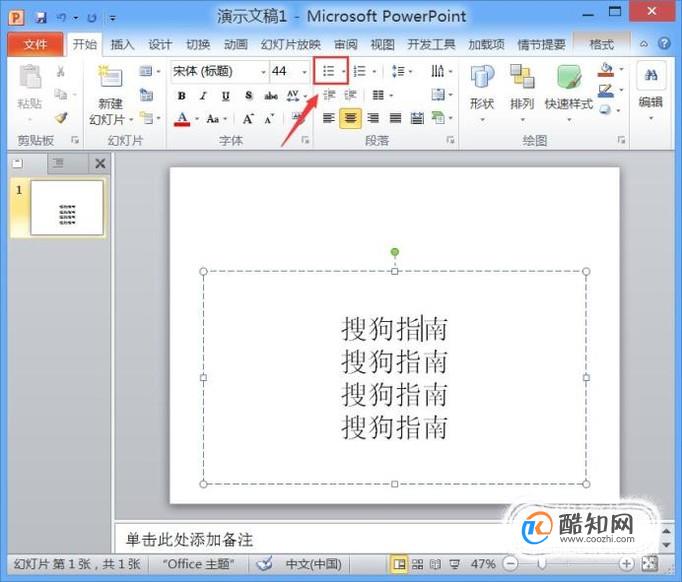This screenshot has height=582, width=682.
Task: Decrease the font size
Action: coord(269,118)
